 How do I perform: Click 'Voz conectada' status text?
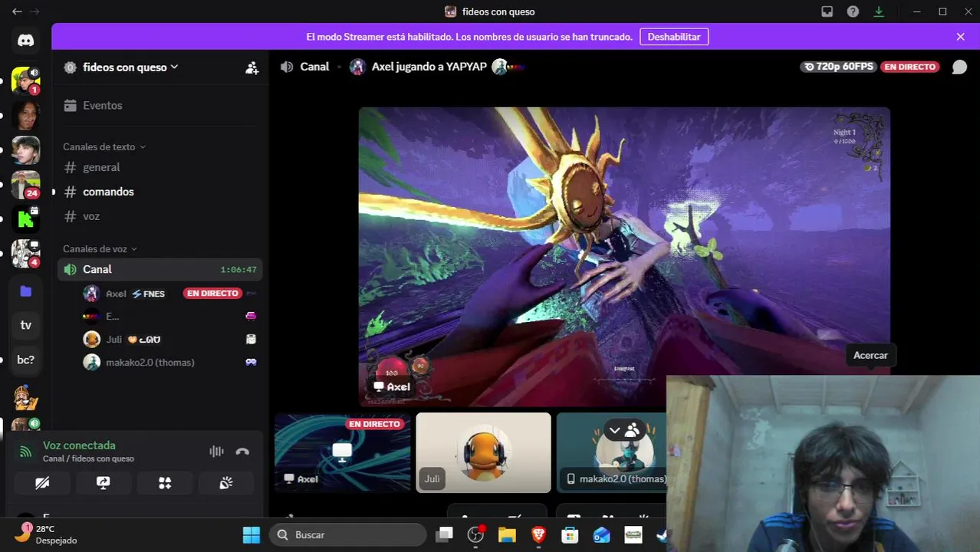(79, 445)
